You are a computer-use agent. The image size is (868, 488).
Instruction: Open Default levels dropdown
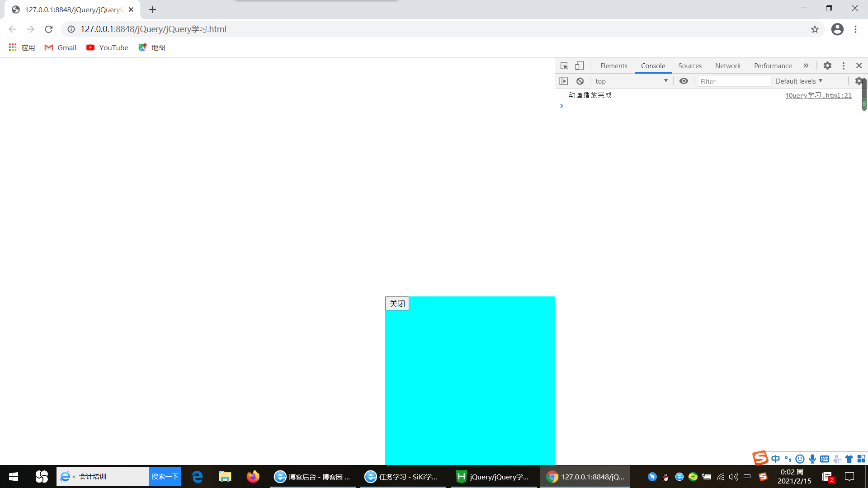click(799, 81)
